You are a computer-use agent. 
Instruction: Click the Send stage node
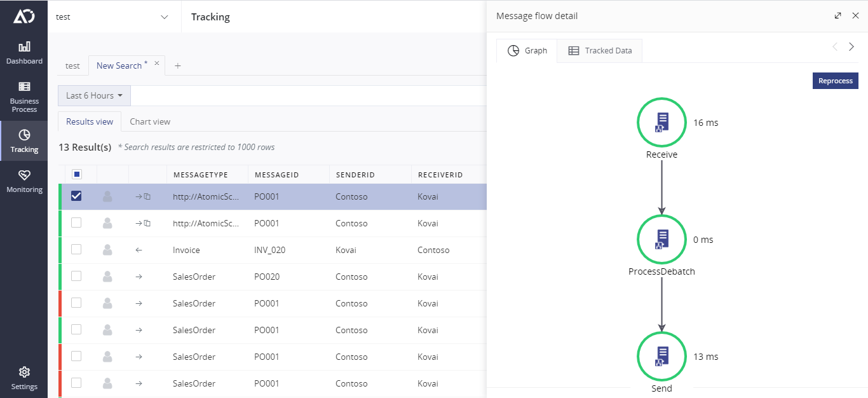pyautogui.click(x=661, y=357)
